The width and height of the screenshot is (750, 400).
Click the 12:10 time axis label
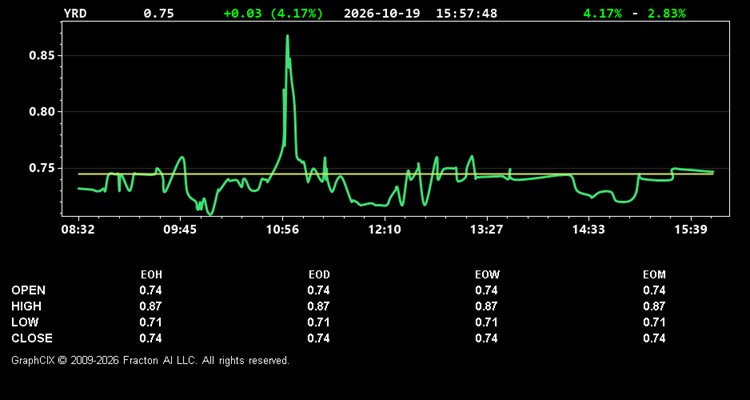pyautogui.click(x=385, y=230)
